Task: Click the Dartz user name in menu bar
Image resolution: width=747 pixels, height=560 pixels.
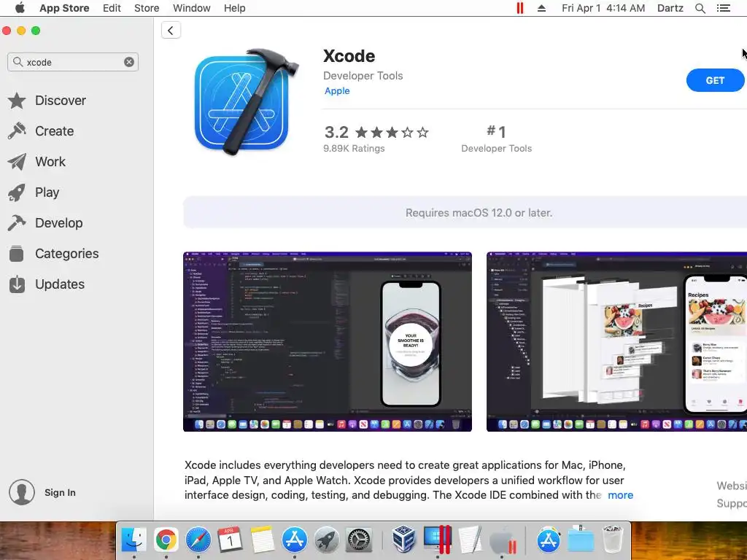Action: pos(670,8)
